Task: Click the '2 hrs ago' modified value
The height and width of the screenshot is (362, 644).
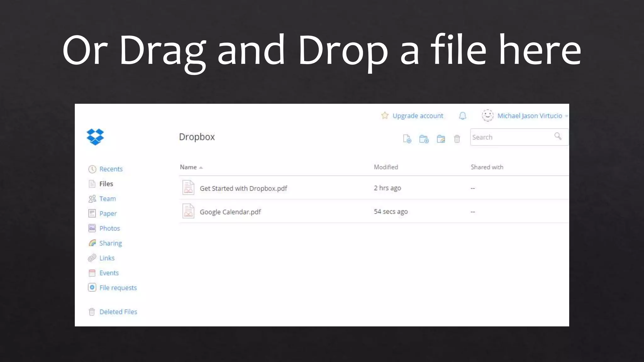Action: click(x=387, y=188)
